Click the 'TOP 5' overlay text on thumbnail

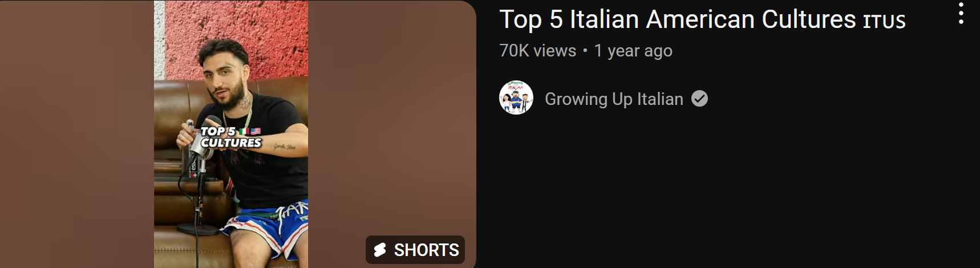(x=218, y=131)
